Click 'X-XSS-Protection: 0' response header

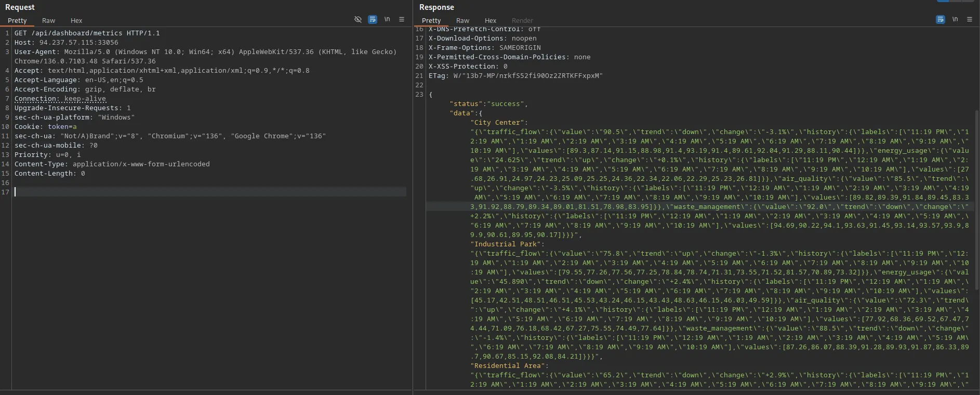click(x=468, y=67)
